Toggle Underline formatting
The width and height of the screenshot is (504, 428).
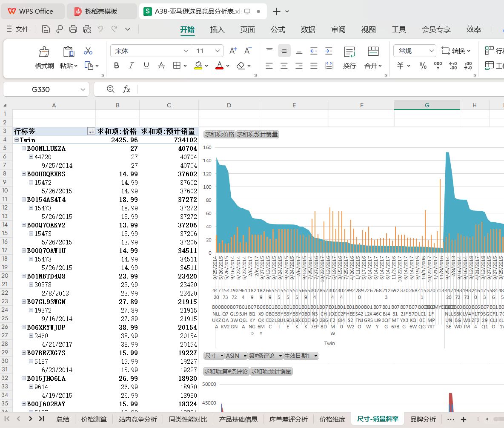tap(146, 66)
